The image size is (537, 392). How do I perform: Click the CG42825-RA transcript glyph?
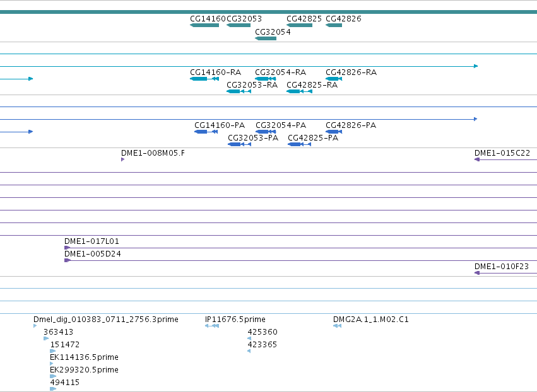tap(299, 91)
